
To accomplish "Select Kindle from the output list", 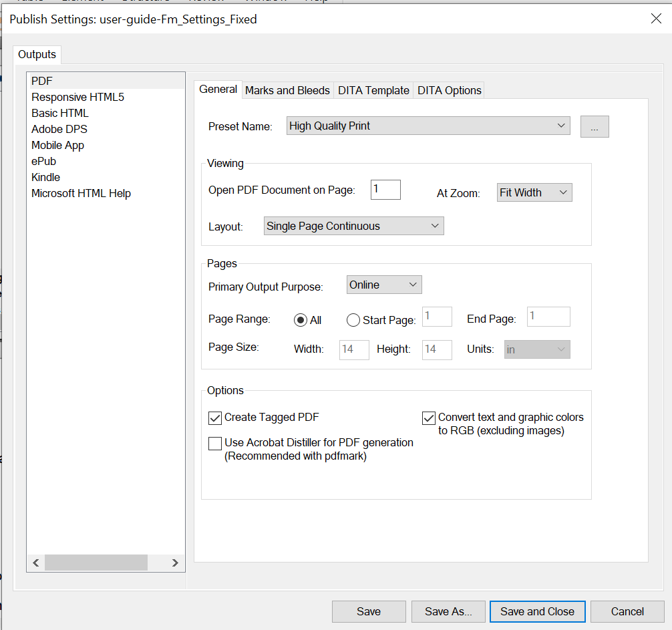I will [45, 177].
